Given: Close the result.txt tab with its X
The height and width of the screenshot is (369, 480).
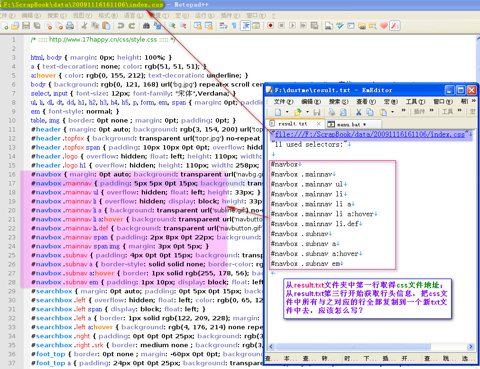Looking at the screenshot, I should coord(319,124).
